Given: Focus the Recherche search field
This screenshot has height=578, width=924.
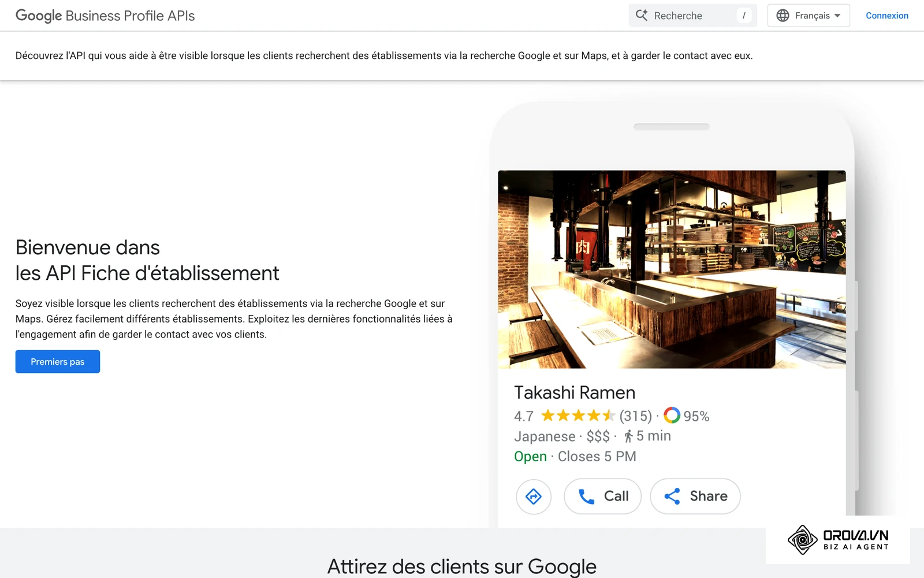Looking at the screenshot, I should pyautogui.click(x=692, y=16).
